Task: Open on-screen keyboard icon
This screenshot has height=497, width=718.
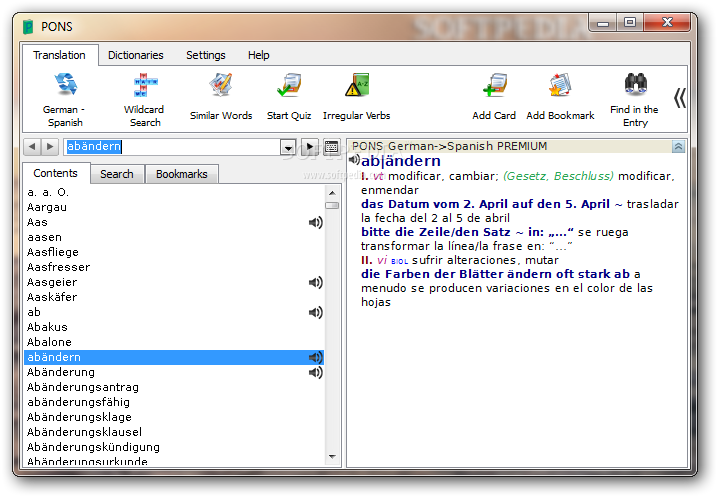Action: (x=331, y=147)
